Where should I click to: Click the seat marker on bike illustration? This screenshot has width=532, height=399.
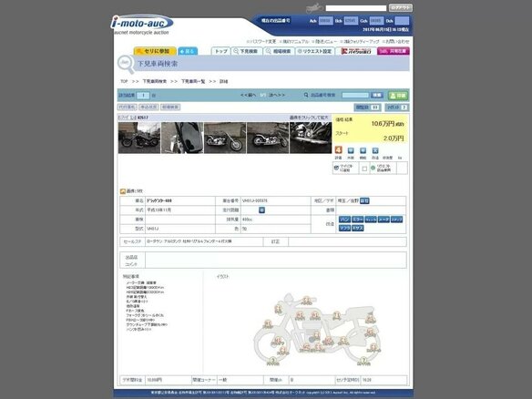(x=336, y=316)
